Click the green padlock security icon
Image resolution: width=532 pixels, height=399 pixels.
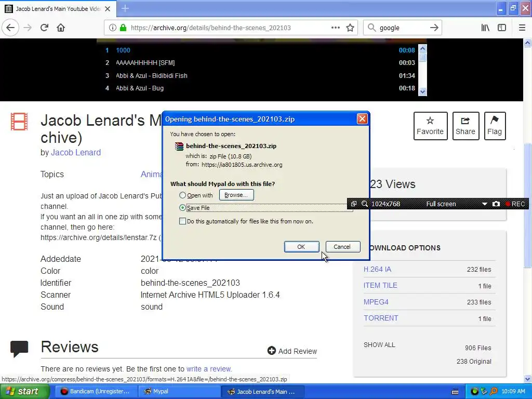[123, 28]
